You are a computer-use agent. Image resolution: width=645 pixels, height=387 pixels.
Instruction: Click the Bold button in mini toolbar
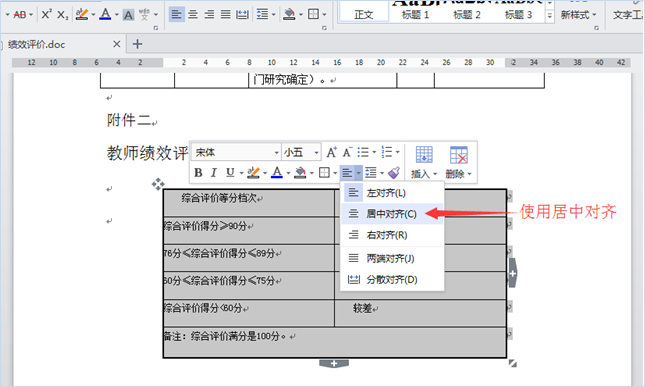pos(198,173)
